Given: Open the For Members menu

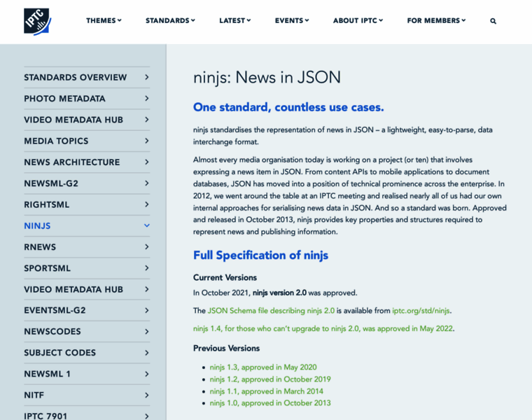Looking at the screenshot, I should tap(436, 21).
